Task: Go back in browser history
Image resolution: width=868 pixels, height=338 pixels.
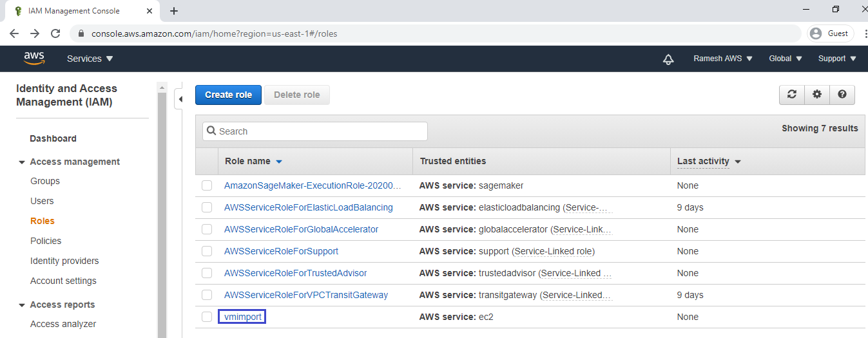Action: point(14,33)
